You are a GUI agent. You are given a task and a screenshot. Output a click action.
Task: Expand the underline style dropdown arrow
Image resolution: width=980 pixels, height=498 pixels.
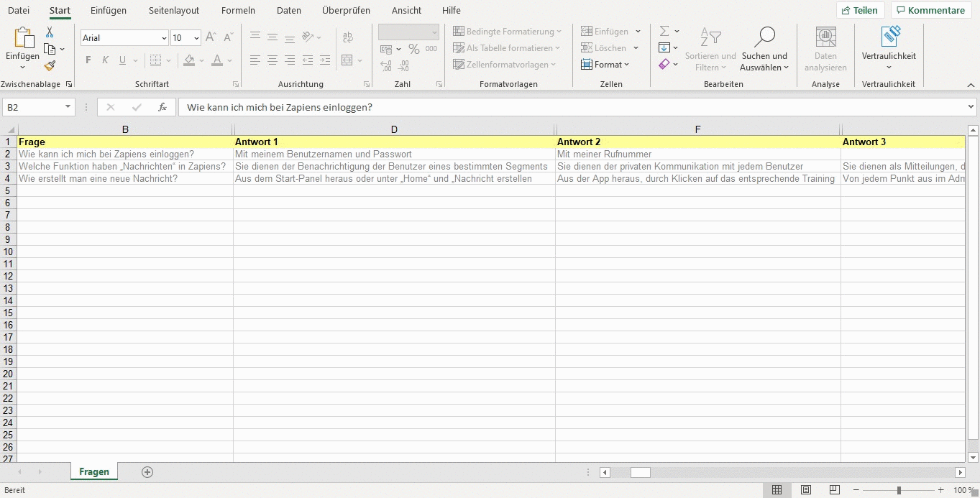coord(135,60)
